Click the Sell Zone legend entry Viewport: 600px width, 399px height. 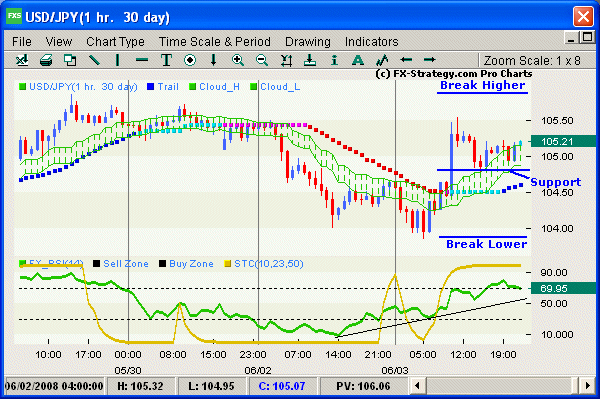(x=121, y=264)
